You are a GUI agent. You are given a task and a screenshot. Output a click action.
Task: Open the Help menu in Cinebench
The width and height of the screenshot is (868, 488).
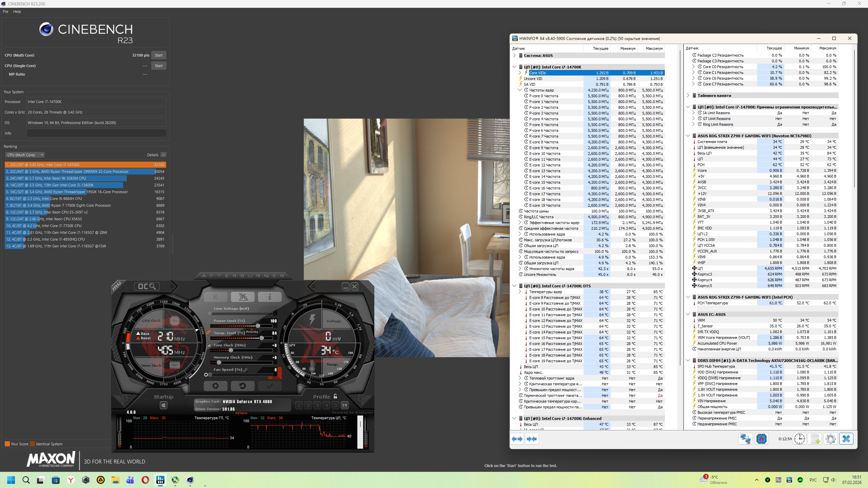pyautogui.click(x=17, y=12)
